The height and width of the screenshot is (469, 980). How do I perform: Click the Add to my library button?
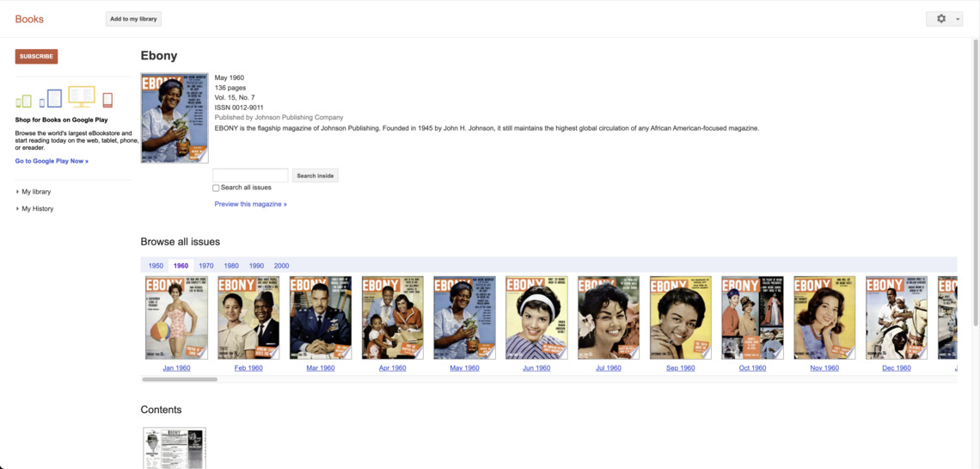click(x=133, y=19)
